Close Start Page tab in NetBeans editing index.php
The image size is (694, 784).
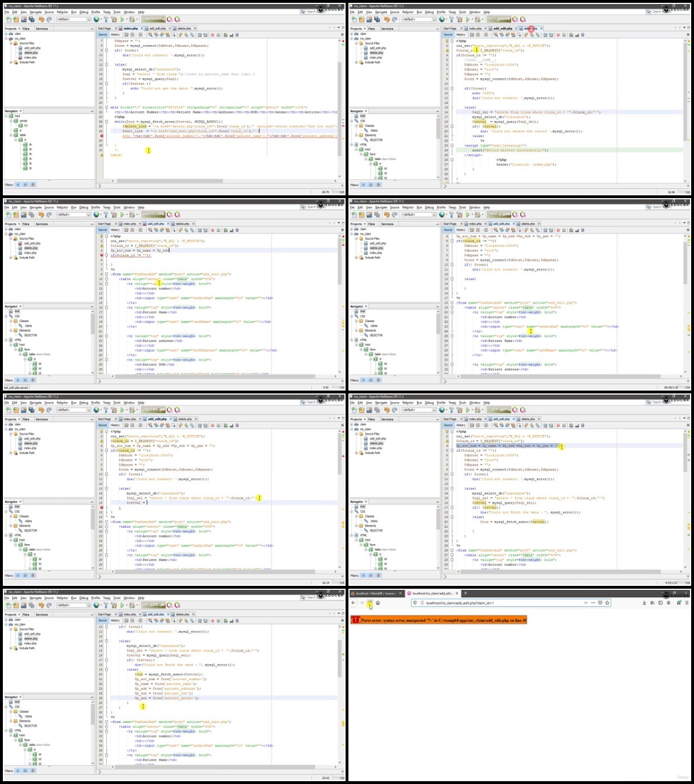pyautogui.click(x=116, y=29)
